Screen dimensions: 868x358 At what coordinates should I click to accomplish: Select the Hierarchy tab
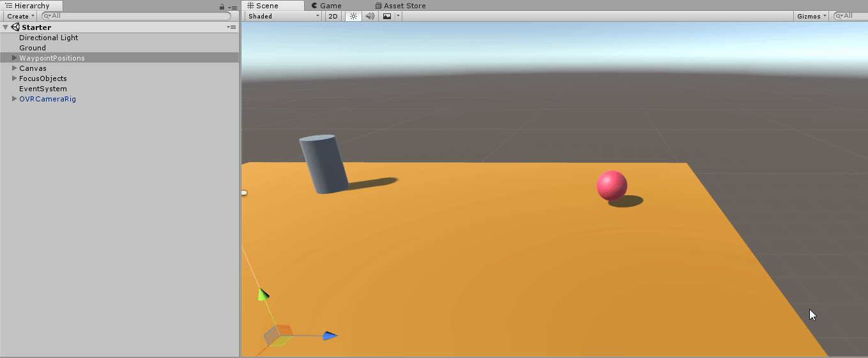coord(31,6)
